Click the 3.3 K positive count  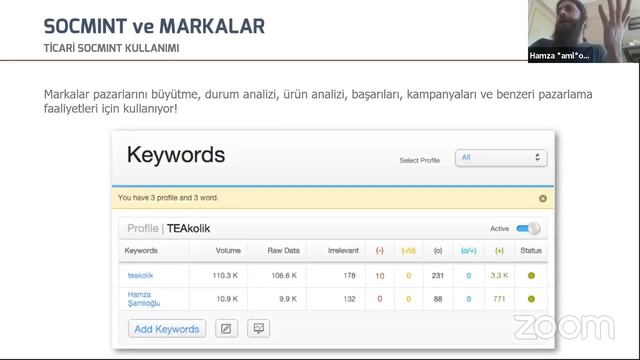pos(499,276)
